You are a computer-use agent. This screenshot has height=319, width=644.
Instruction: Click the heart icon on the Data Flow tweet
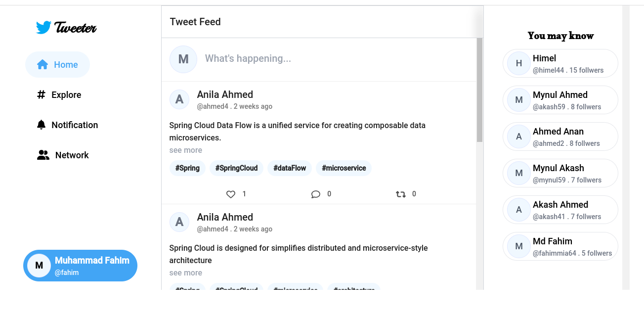[231, 194]
